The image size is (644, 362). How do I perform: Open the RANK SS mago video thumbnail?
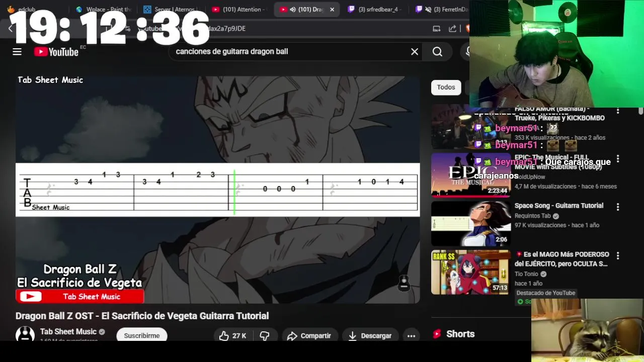point(471,272)
